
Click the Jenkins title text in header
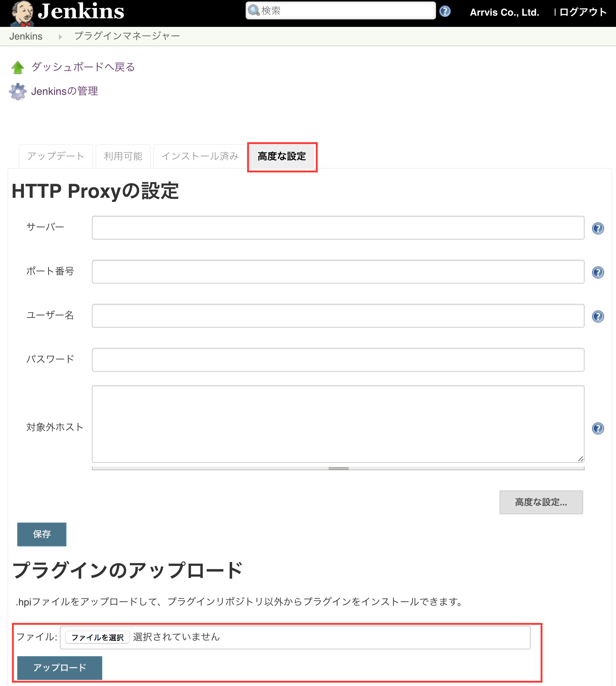click(81, 11)
